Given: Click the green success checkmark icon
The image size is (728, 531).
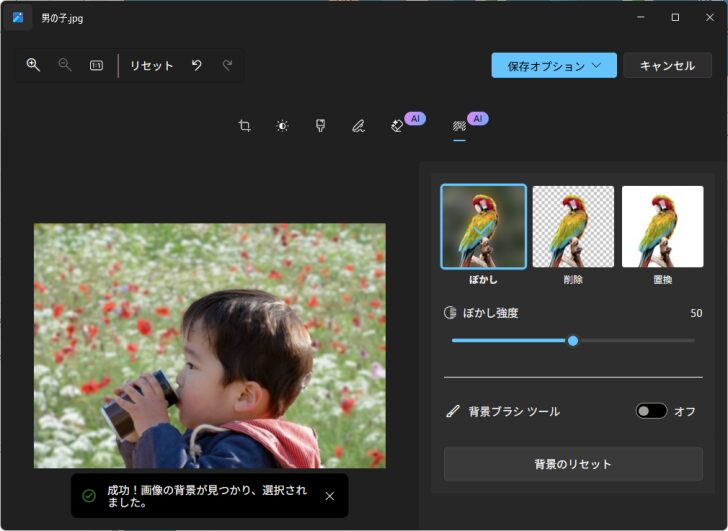Looking at the screenshot, I should 89,496.
